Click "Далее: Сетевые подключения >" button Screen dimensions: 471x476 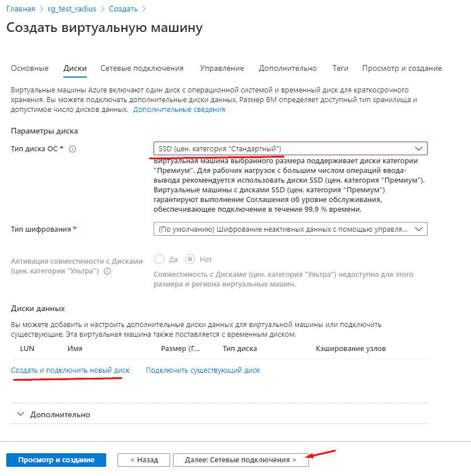[240, 459]
